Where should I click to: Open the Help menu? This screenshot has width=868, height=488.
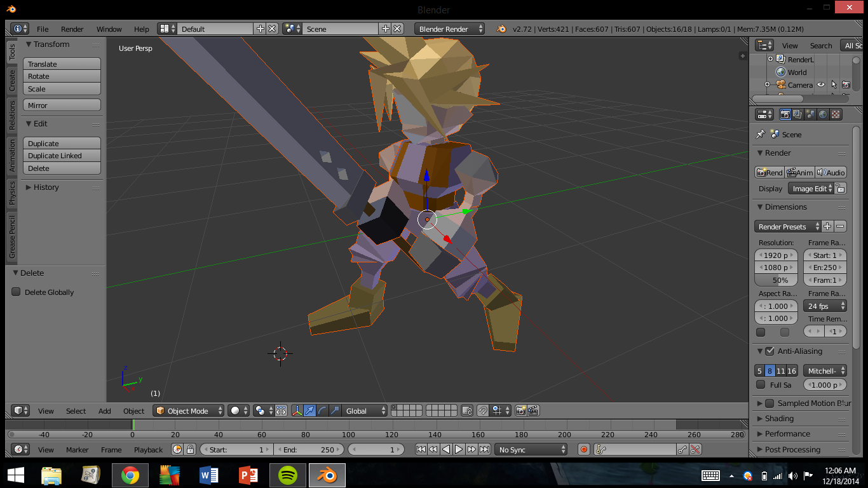click(x=142, y=29)
